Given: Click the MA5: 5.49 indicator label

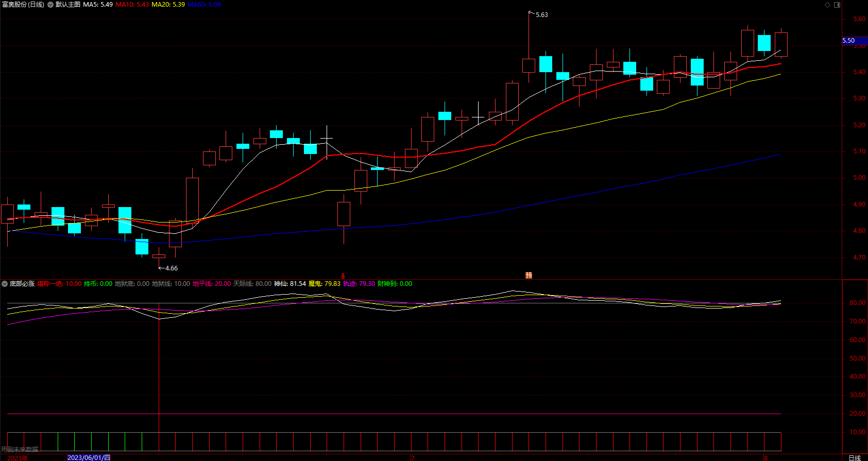Looking at the screenshot, I should [98, 5].
